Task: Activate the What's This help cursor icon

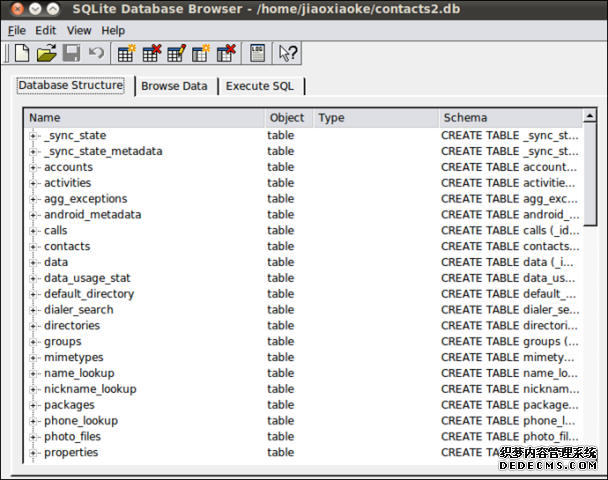Action: click(288, 53)
